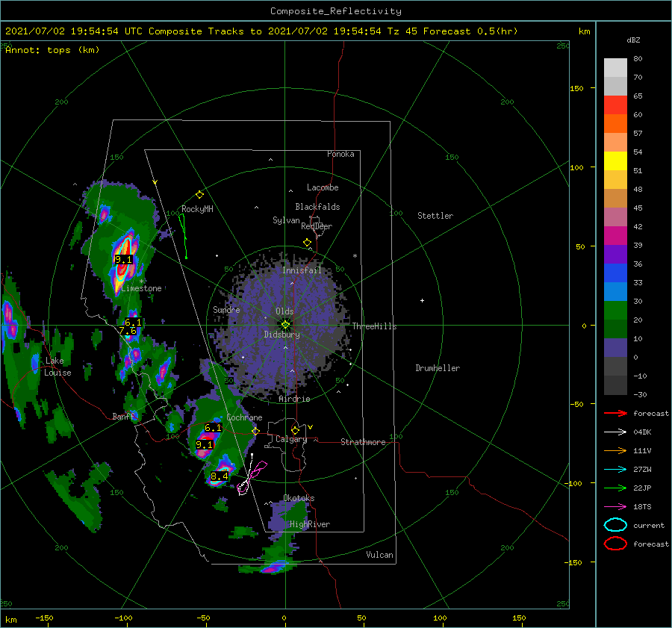Viewport: 672px width, 628px height.
Task: Click the Annot: tops (km) annotation text
Action: pyautogui.click(x=52, y=50)
